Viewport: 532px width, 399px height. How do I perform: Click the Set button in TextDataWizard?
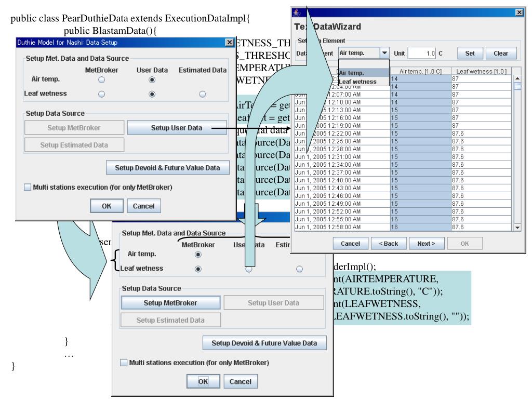click(470, 54)
